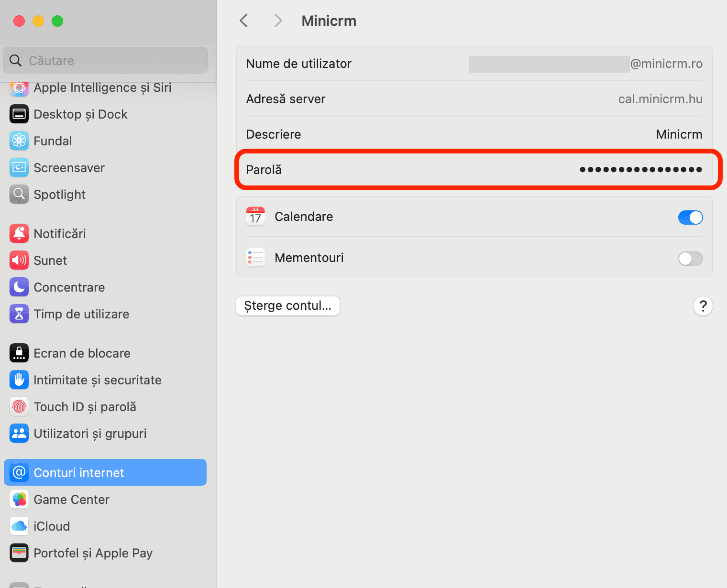This screenshot has width=727, height=588.
Task: Click the Intimitate și securitate hand icon
Action: (19, 380)
